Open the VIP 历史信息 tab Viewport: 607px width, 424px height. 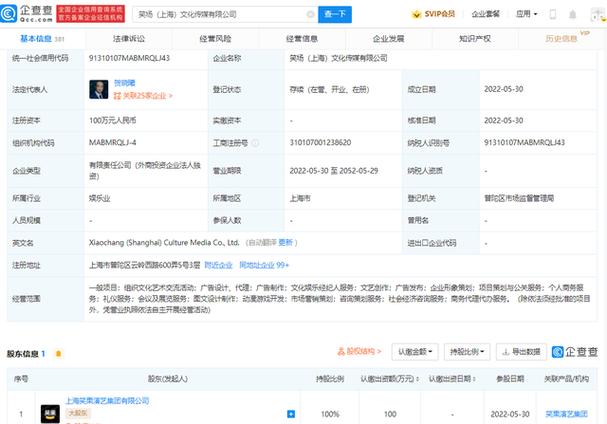[x=562, y=39]
